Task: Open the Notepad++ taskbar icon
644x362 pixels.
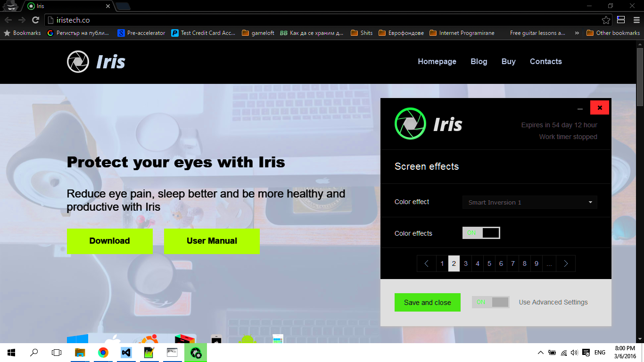Action: click(x=149, y=352)
